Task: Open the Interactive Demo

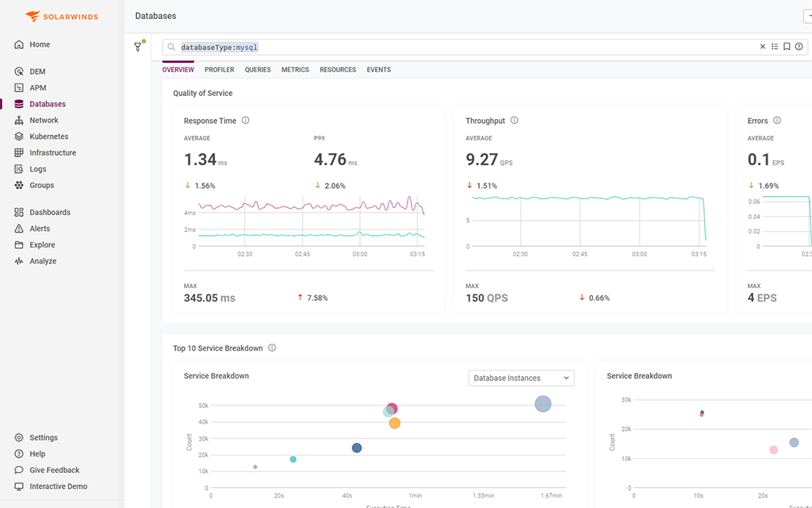Action: pyautogui.click(x=56, y=486)
